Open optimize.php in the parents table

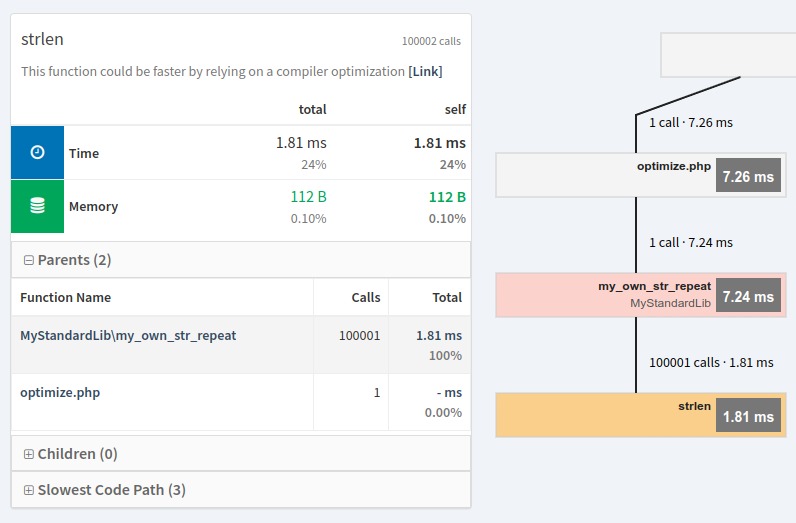point(60,393)
